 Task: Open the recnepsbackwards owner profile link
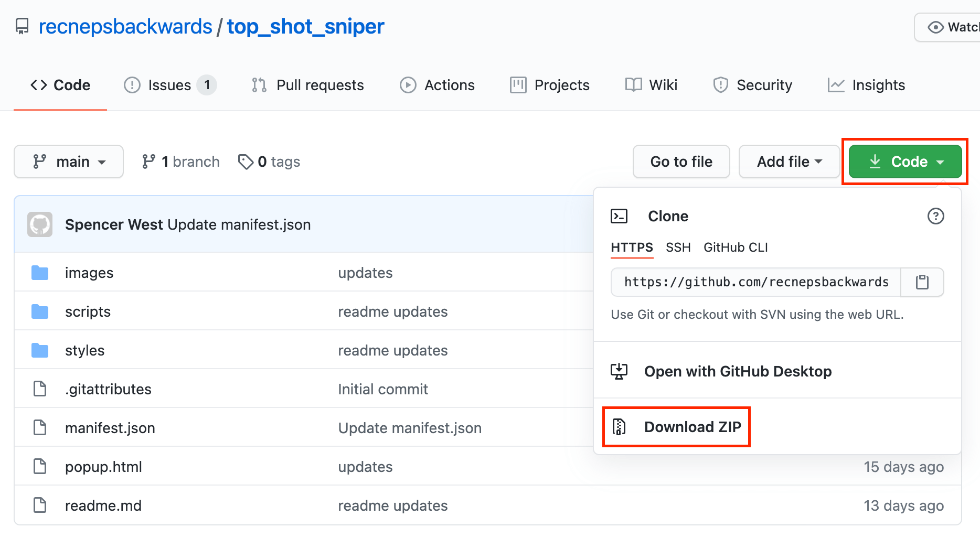pyautogui.click(x=125, y=27)
